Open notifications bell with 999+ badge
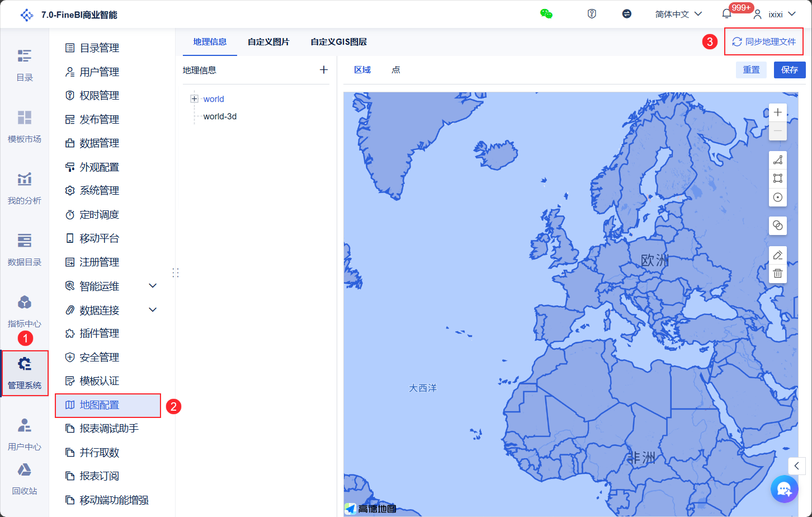 tap(726, 14)
